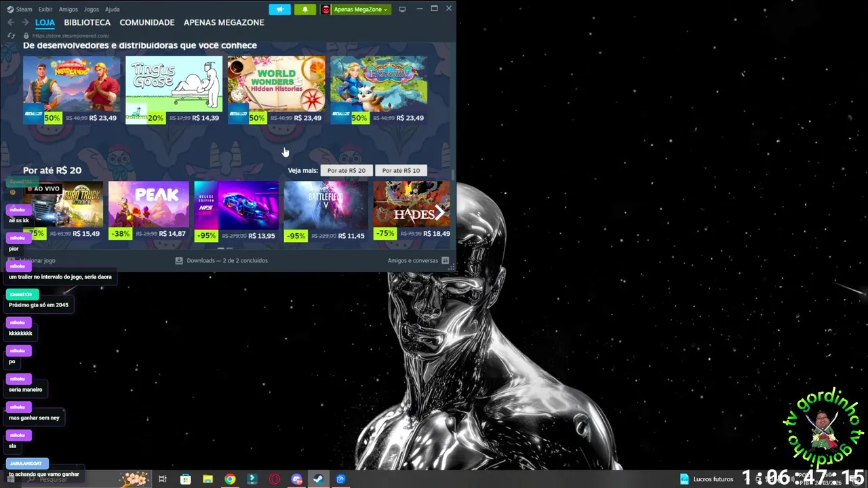The height and width of the screenshot is (488, 868).
Task: Open Microsoft Store from the taskbar
Action: (x=185, y=479)
